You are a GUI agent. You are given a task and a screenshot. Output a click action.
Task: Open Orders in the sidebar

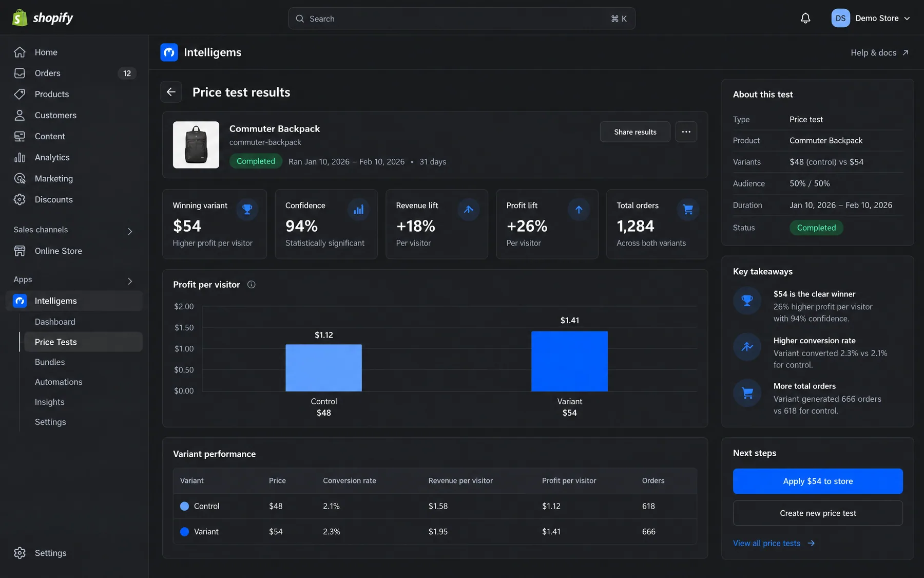[x=74, y=73]
